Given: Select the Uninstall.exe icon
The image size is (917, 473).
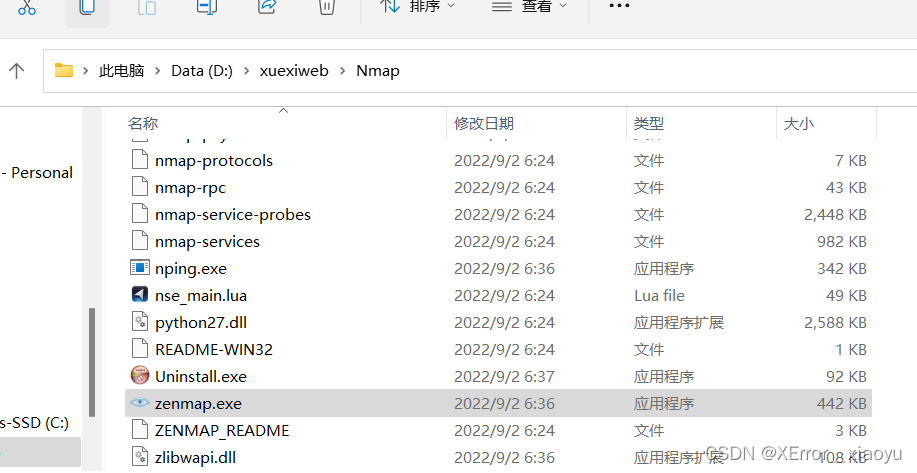Looking at the screenshot, I should pos(140,376).
